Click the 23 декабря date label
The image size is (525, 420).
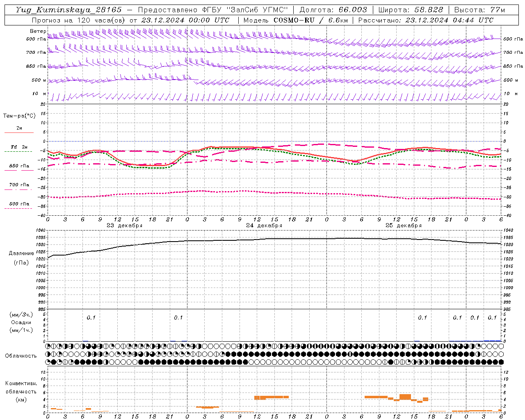(x=125, y=226)
